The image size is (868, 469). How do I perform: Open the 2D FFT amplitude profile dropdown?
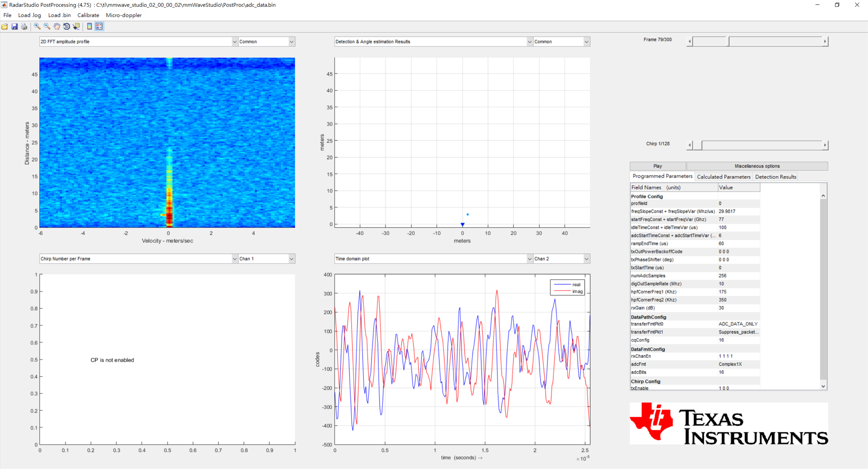click(x=234, y=42)
